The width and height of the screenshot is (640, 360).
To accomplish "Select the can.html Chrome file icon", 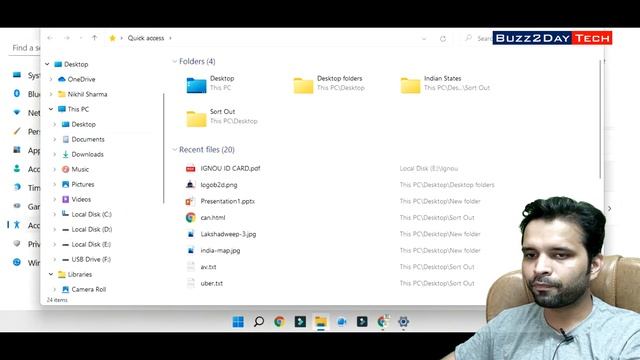I will [x=191, y=218].
